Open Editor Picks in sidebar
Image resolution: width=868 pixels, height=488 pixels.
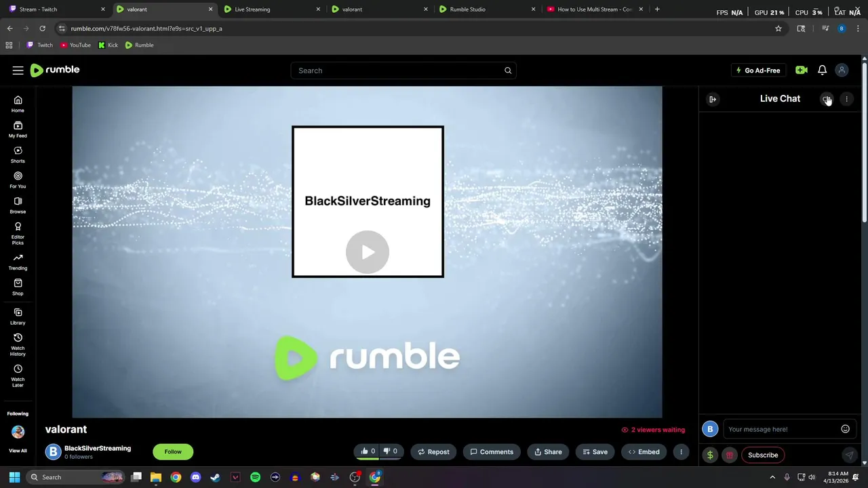pos(18,233)
